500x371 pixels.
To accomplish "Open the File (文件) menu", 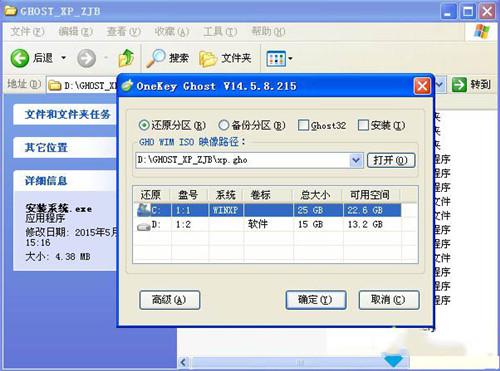I will [x=27, y=32].
